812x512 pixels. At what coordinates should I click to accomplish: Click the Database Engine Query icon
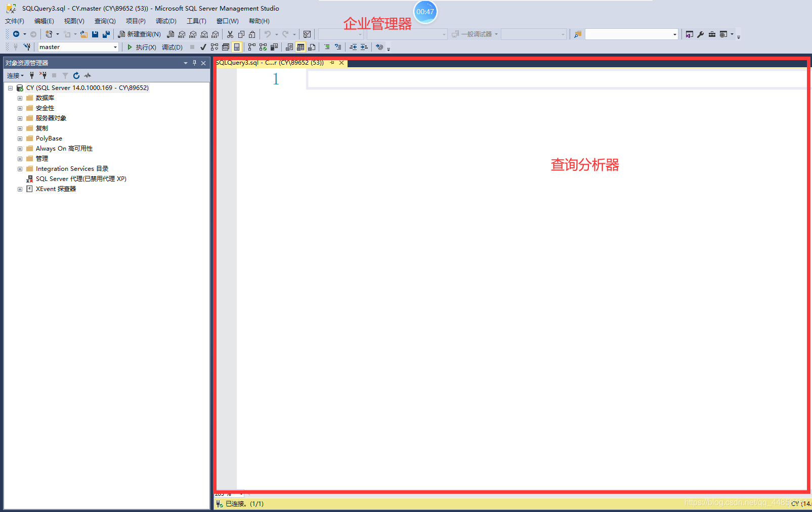coord(170,34)
